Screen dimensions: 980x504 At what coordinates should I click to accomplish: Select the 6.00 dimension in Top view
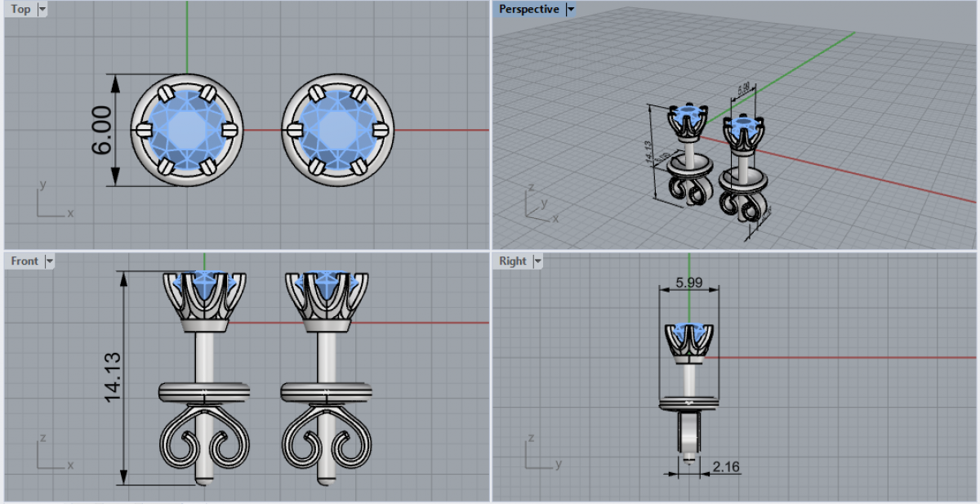pyautogui.click(x=101, y=130)
